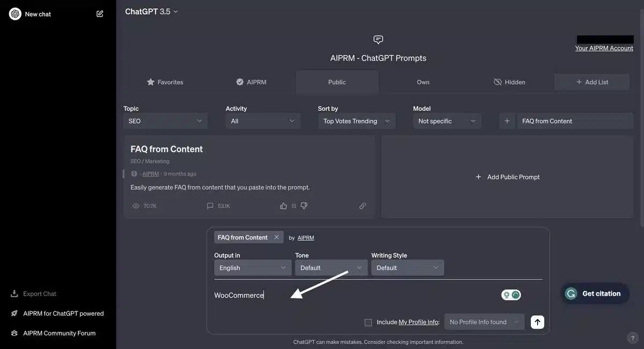Click the rocket icon in the sidebar
This screenshot has width=644, height=349.
pyautogui.click(x=14, y=314)
